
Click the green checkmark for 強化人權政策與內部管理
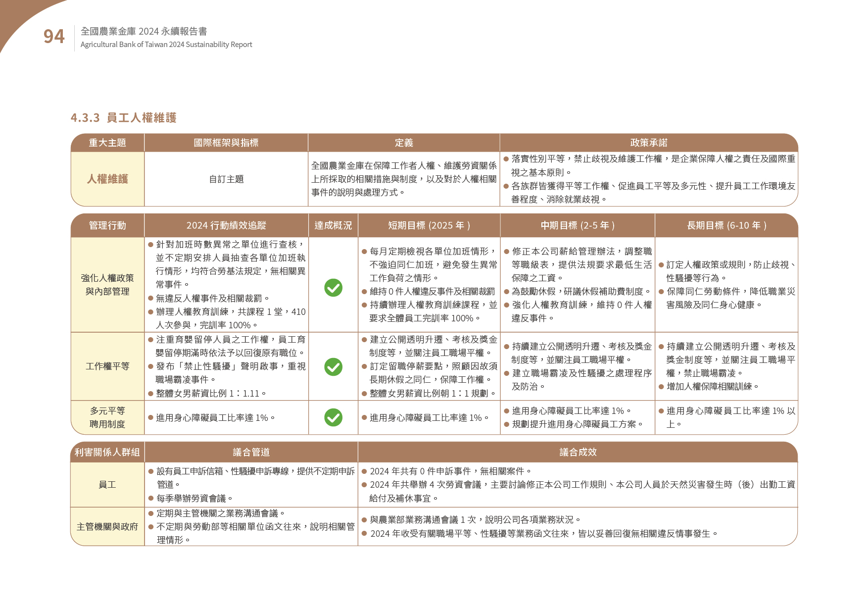(333, 288)
